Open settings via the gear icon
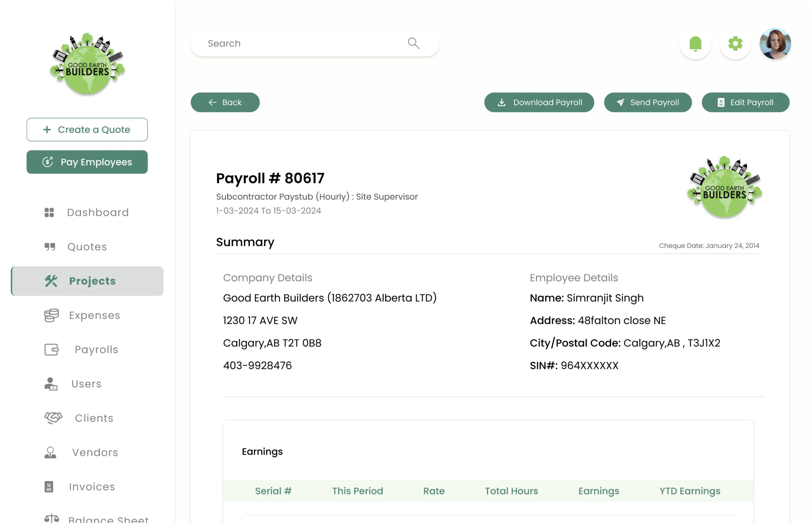 pos(735,44)
